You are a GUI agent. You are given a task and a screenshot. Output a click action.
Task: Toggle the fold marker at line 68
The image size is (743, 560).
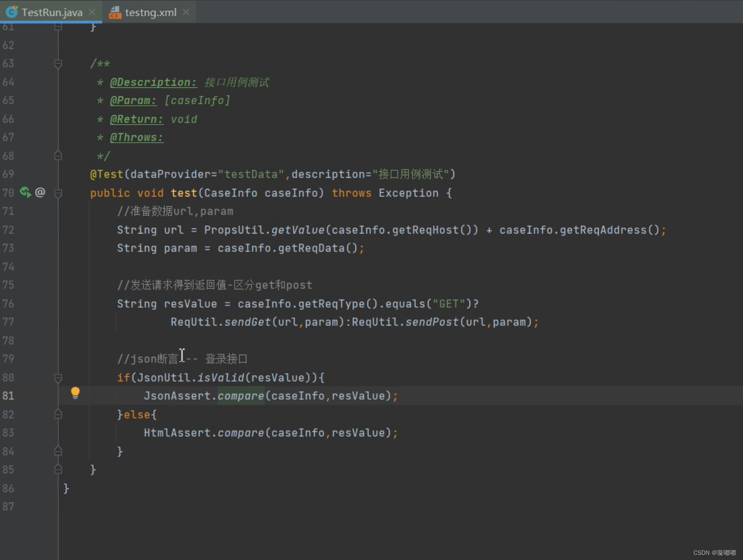coord(58,156)
